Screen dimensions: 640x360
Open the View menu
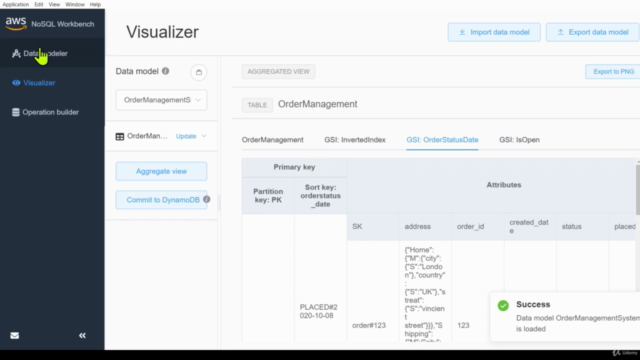(54, 4)
